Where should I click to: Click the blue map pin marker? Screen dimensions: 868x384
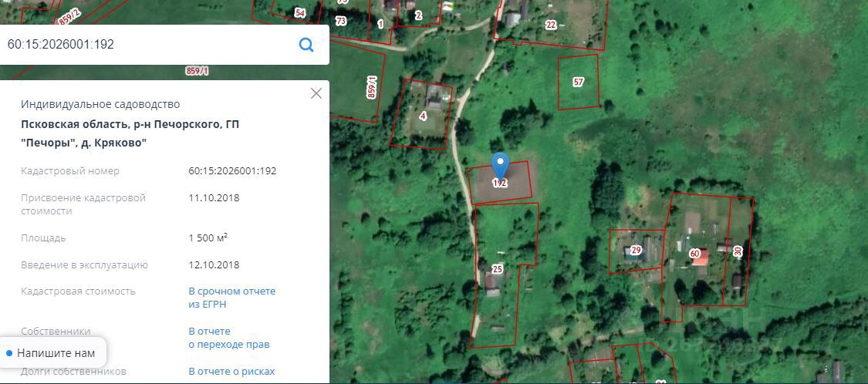click(x=501, y=166)
